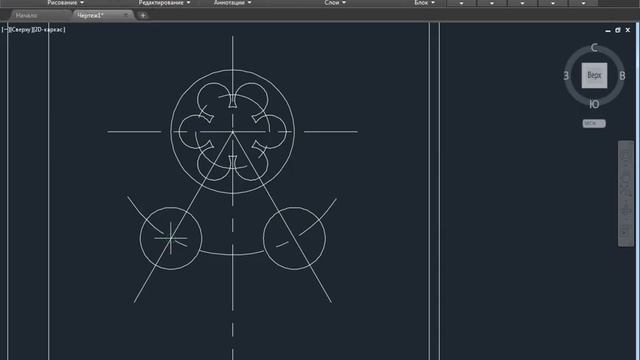Switch to the Начало tab
Viewport: 640px width, 360px height.
pos(27,16)
